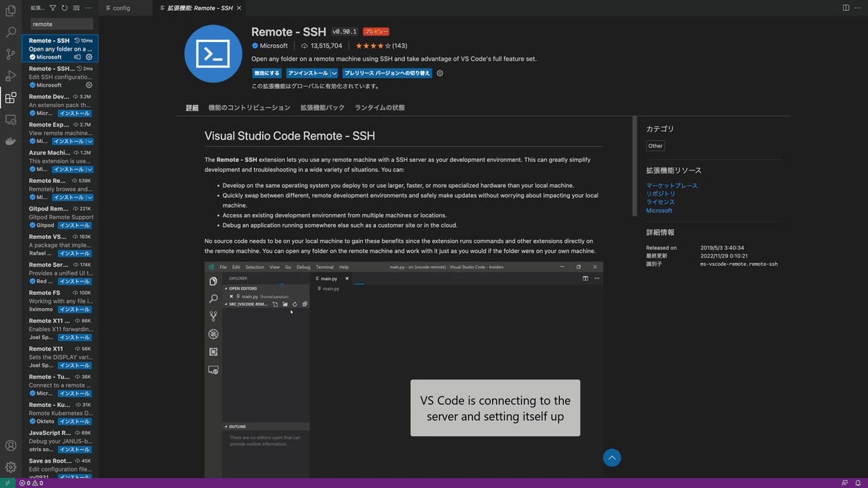Screen dimensions: 868x488
Task: Open the Docker view whale icon
Action: 11,141
